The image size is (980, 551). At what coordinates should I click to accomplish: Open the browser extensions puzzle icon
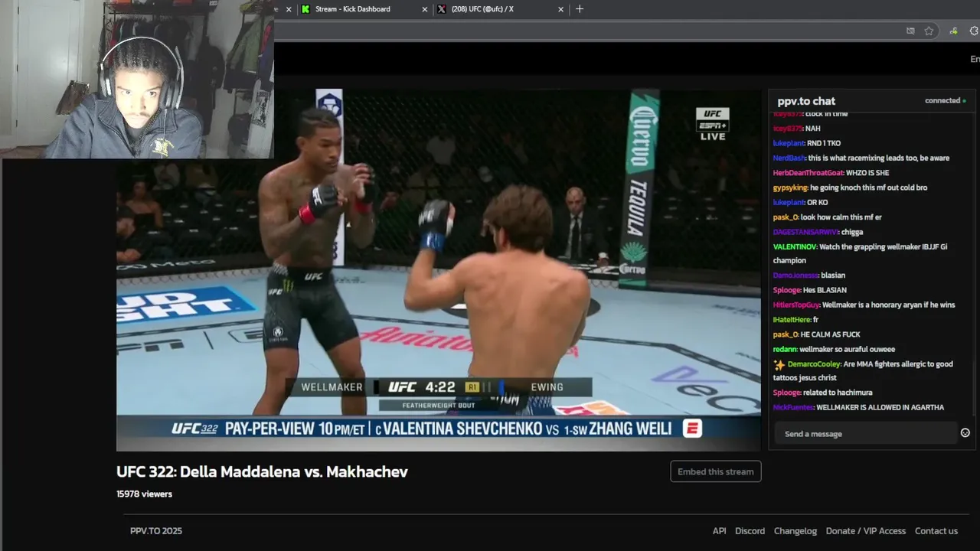click(x=975, y=31)
